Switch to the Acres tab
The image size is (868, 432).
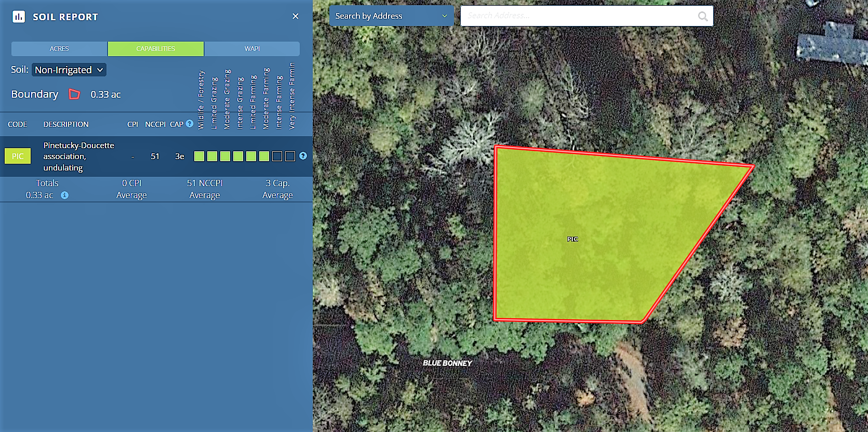59,49
